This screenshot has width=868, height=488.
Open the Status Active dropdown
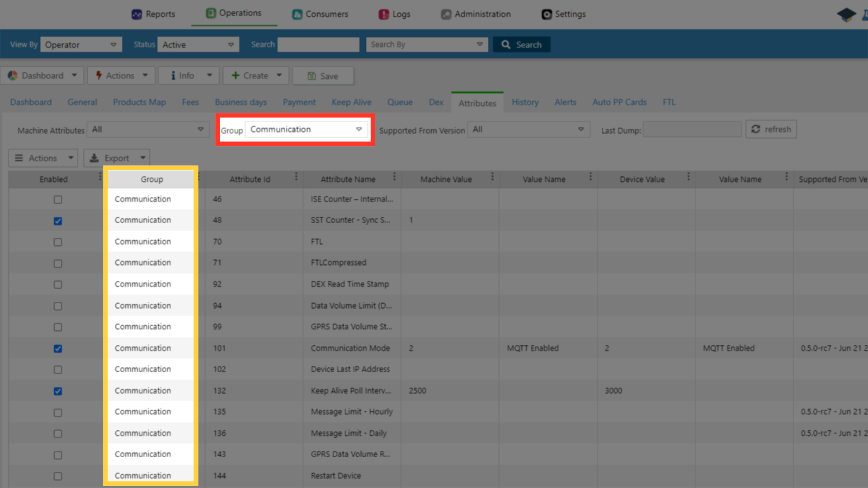coord(198,45)
